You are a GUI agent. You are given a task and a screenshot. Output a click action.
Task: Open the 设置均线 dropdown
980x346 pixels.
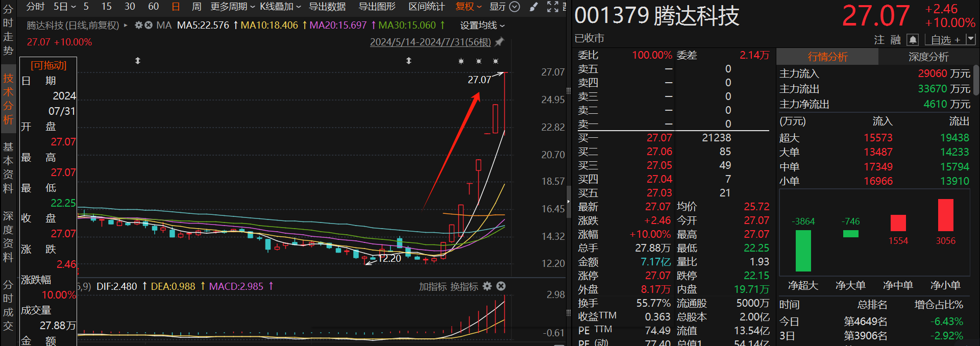(482, 25)
